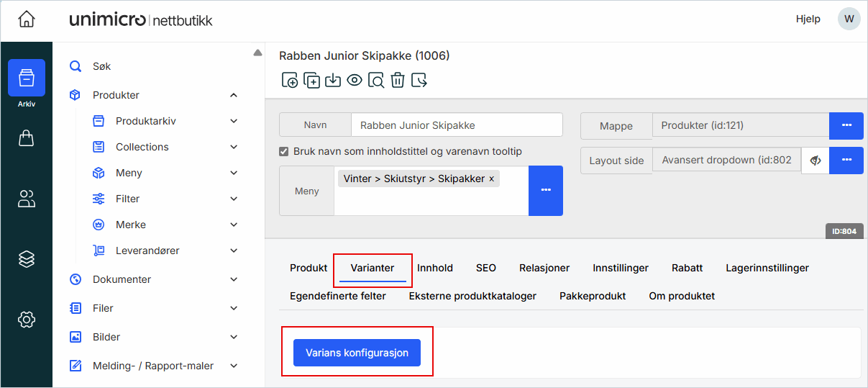Toggle 'Bruk navn som innholdstittel' checkbox
This screenshot has height=388, width=868.
[284, 152]
